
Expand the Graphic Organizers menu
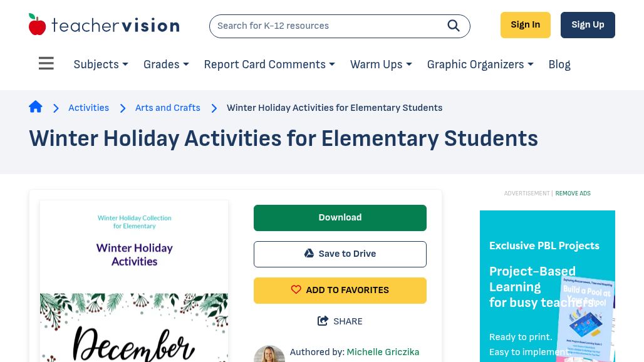(480, 65)
